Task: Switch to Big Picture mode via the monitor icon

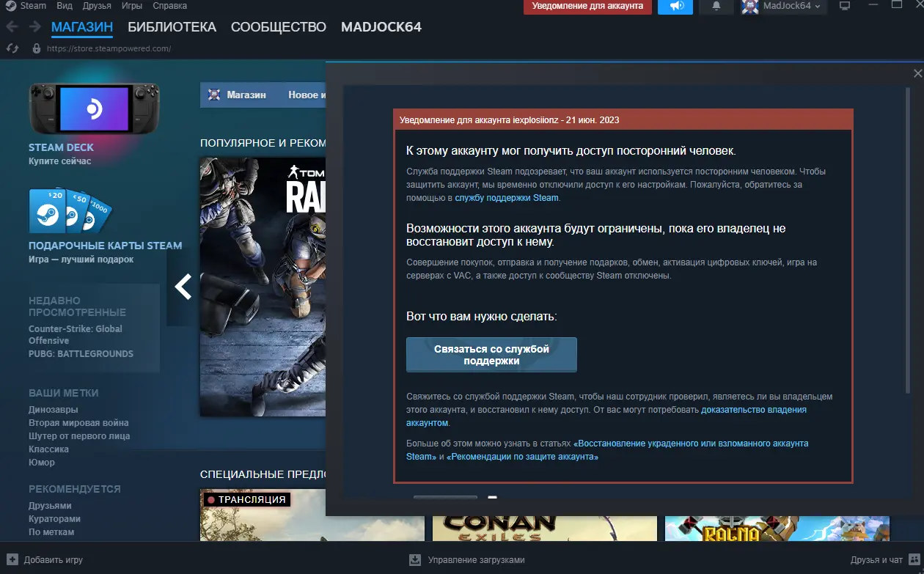Action: coord(845,6)
